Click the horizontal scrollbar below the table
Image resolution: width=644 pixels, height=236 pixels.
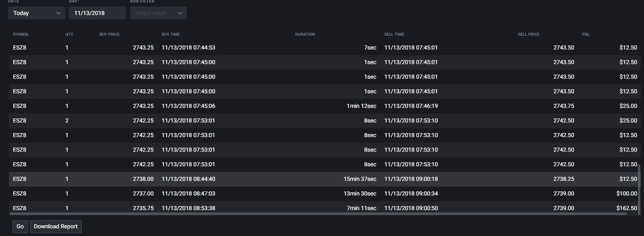pyautogui.click(x=318, y=213)
